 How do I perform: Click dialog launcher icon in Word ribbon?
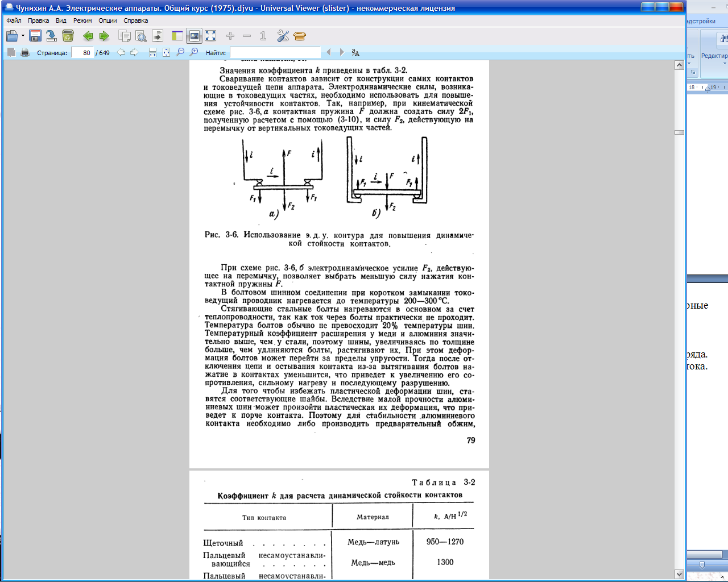click(x=693, y=72)
